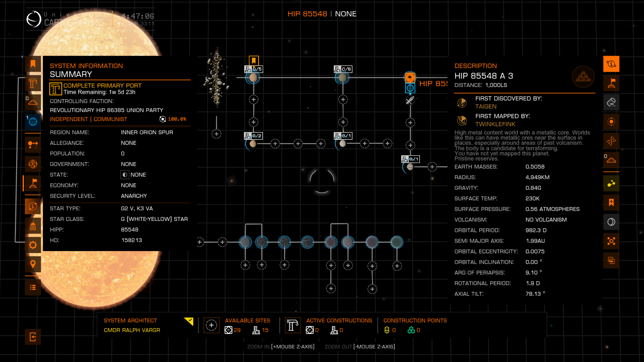Select the space station icon below the globe marker
This screenshot has height=362, width=644.
click(410, 100)
